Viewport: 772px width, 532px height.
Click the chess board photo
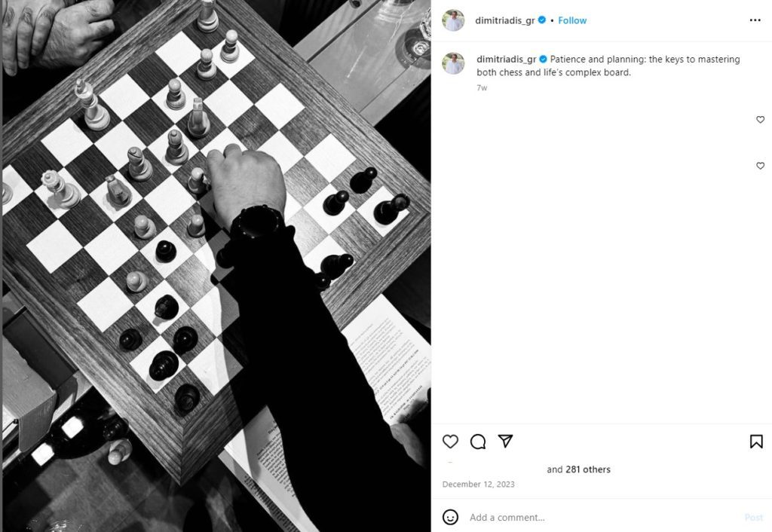pyautogui.click(x=216, y=266)
